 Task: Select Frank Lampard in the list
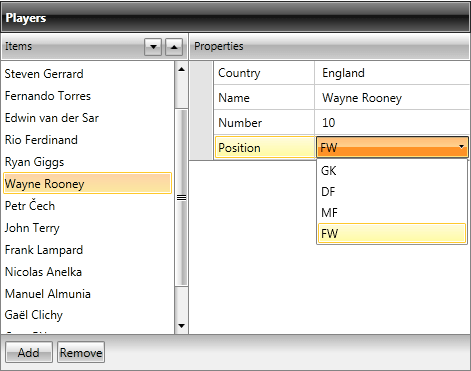[87, 250]
